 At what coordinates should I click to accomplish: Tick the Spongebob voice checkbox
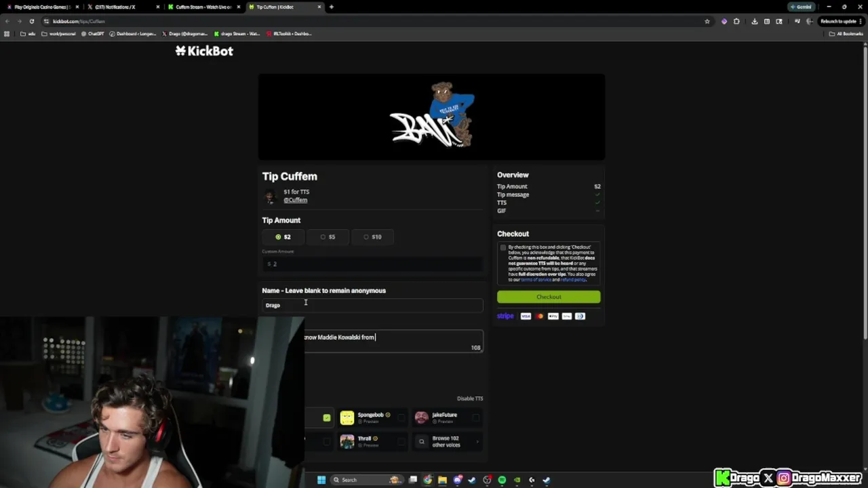[x=401, y=418]
